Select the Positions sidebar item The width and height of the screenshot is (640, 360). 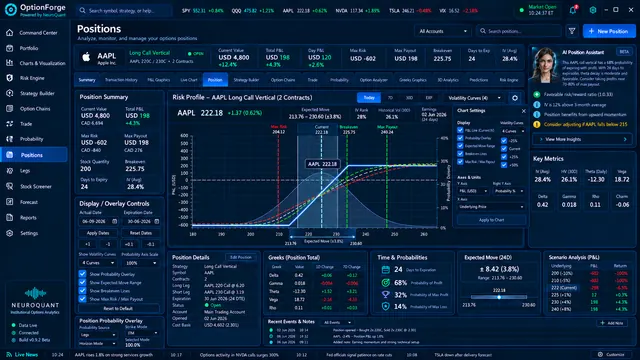(x=33, y=155)
